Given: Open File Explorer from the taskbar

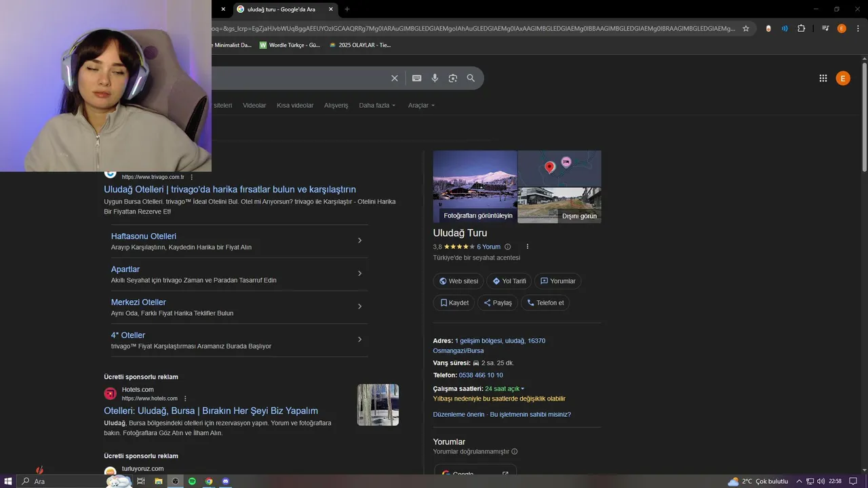Looking at the screenshot, I should pos(159,481).
